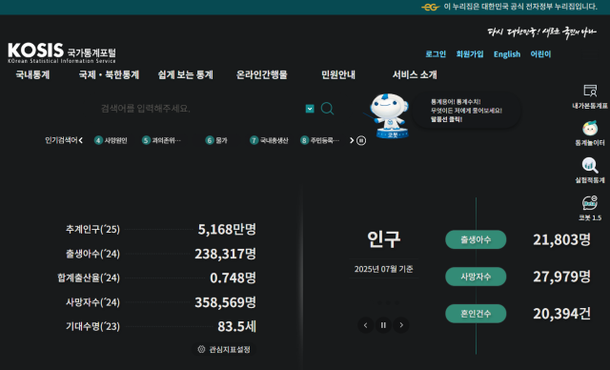The width and height of the screenshot is (610, 370).
Task: Select popular keyword number 8
Action: coord(320,140)
